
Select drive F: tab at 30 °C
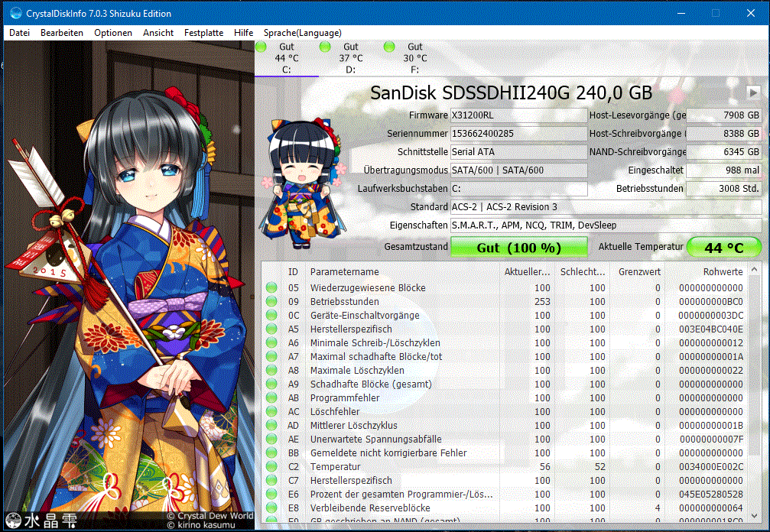pyautogui.click(x=415, y=58)
